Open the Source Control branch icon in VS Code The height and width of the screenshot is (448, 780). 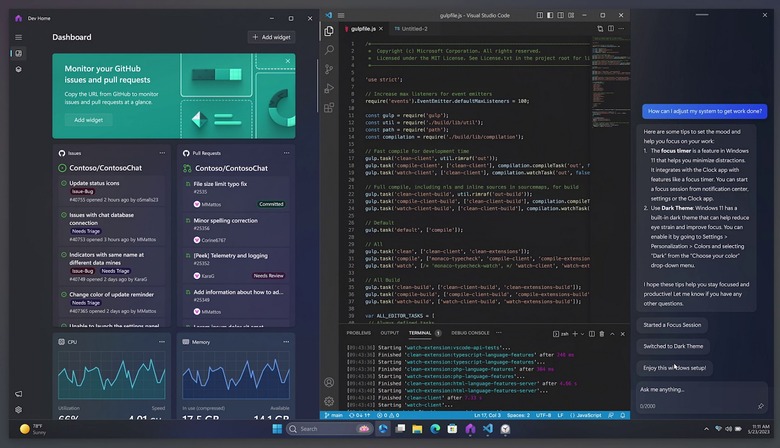point(329,69)
